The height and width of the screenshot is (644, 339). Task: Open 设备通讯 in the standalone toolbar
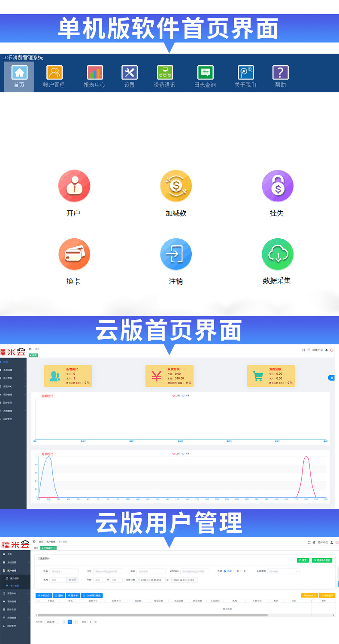[x=165, y=77]
